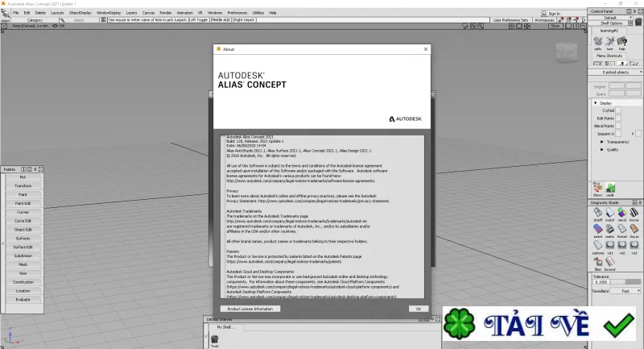The image size is (644, 349).
Task: Click the cpsdk tool icon in Control Panel
Action: (611, 188)
